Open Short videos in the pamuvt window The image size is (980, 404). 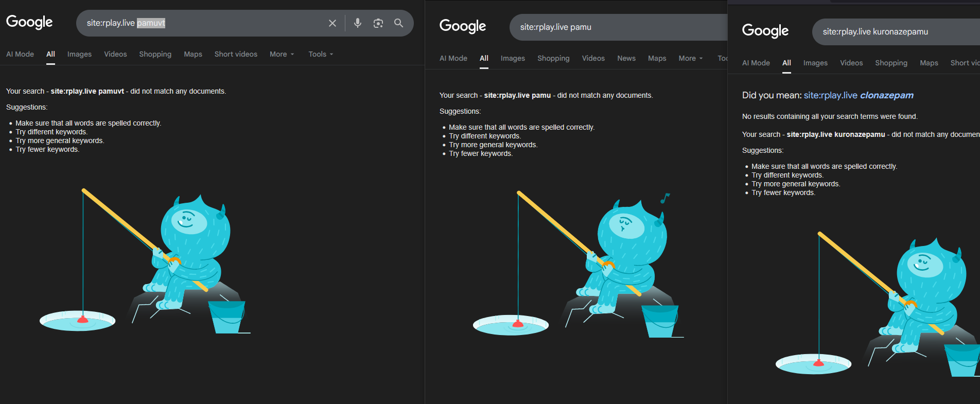click(x=236, y=54)
